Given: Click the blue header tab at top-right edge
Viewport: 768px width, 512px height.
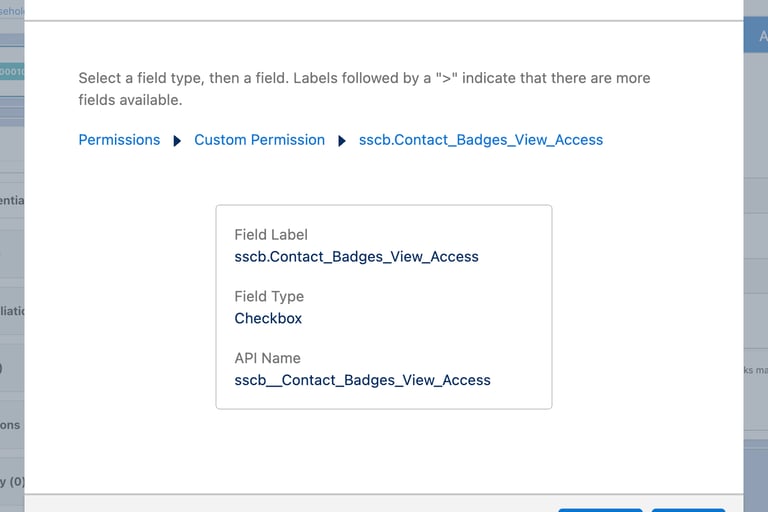Looking at the screenshot, I should [756, 35].
